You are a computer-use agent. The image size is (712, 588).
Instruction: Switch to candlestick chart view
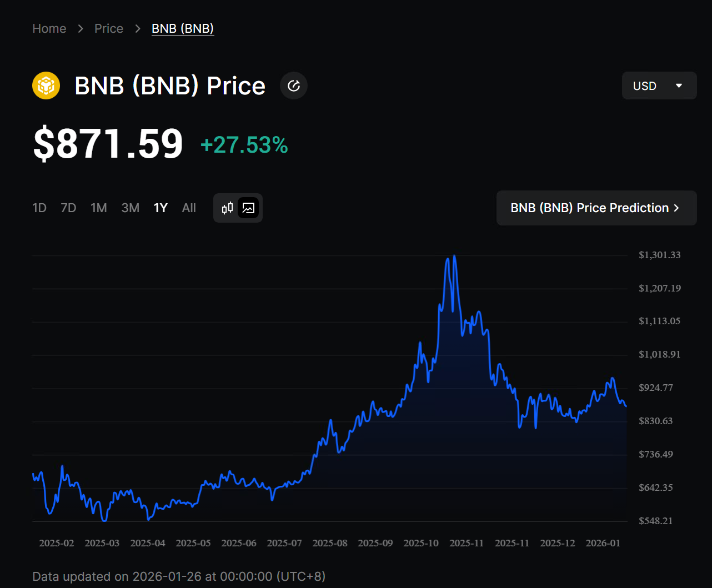click(x=227, y=208)
